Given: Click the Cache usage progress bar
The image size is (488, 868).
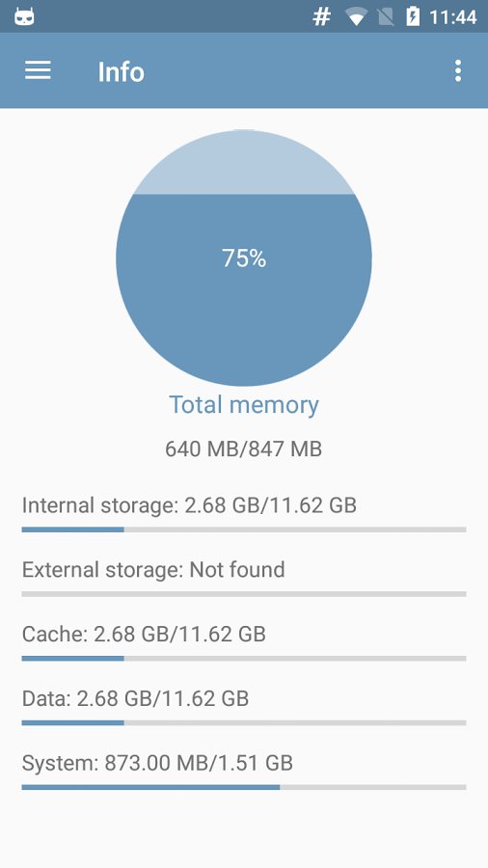Looking at the screenshot, I should pyautogui.click(x=244, y=658).
